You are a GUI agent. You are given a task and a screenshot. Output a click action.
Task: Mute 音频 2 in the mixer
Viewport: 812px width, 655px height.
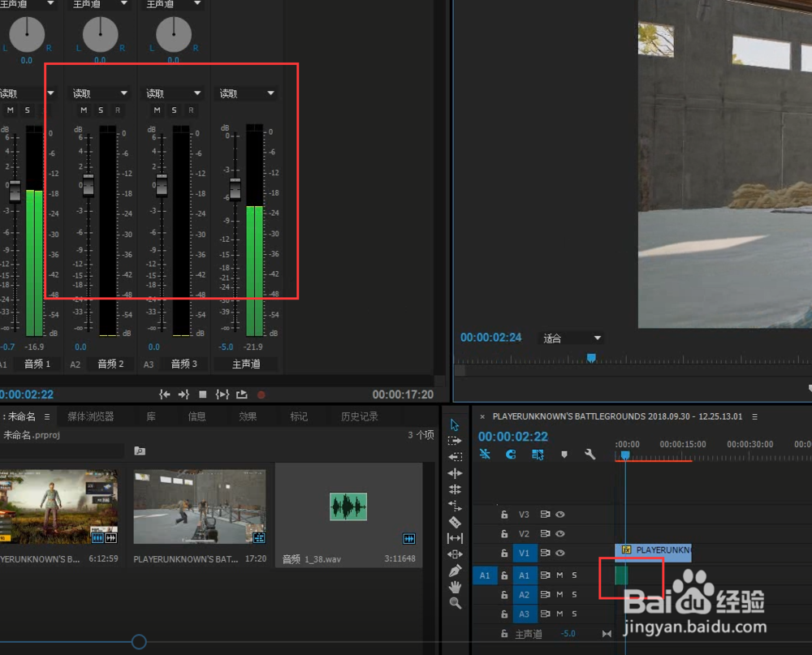click(x=84, y=110)
